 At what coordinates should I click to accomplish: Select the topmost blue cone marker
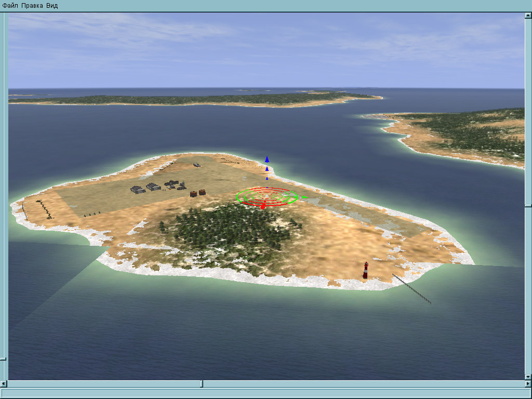pos(267,159)
